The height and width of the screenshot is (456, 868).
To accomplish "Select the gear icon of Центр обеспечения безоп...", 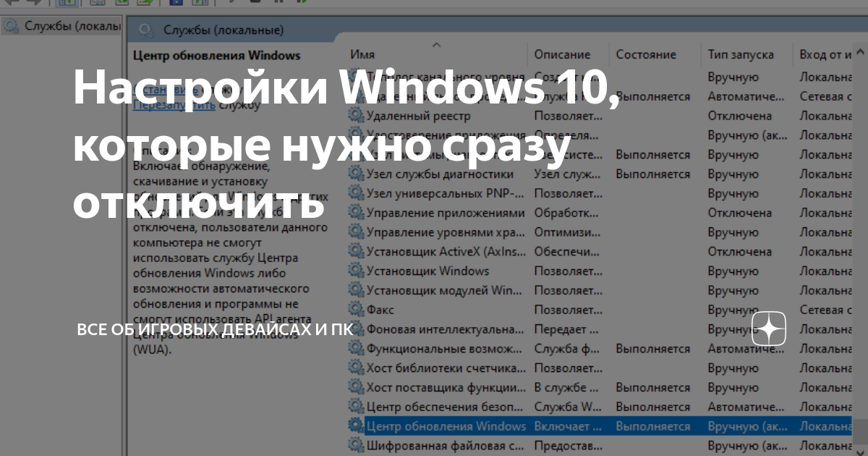I will 356,407.
